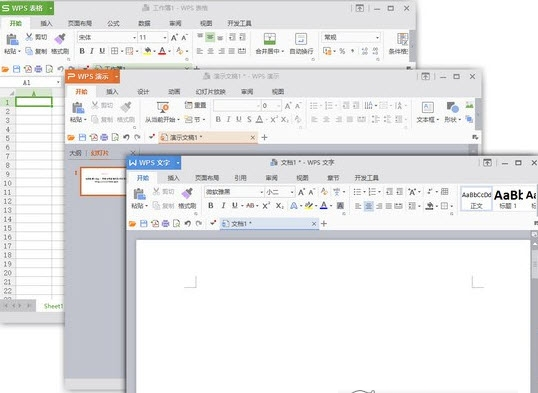Click Paste icon in WPS Presentation

(x=78, y=108)
